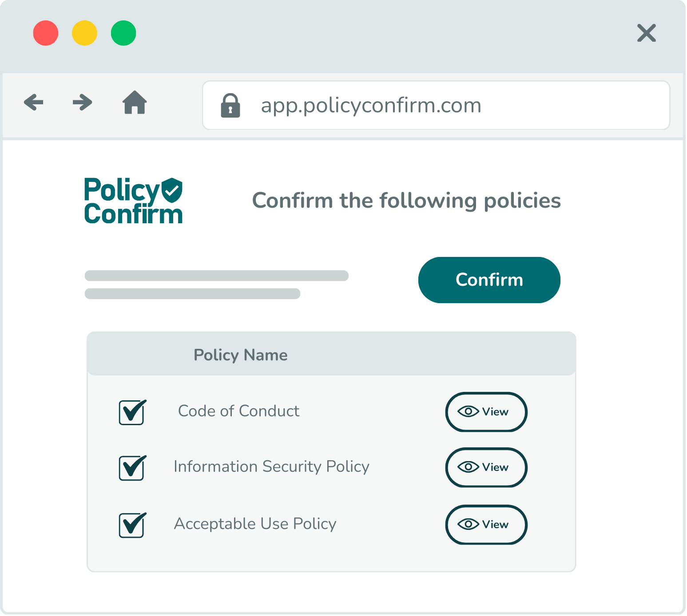This screenshot has height=616, width=687.
Task: View the Code of Conduct policy
Action: [486, 412]
